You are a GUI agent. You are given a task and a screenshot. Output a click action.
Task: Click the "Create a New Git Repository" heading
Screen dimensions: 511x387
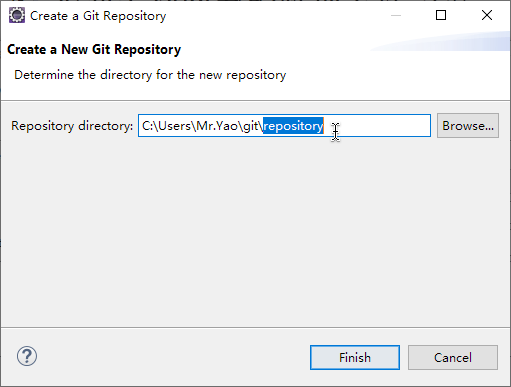94,49
